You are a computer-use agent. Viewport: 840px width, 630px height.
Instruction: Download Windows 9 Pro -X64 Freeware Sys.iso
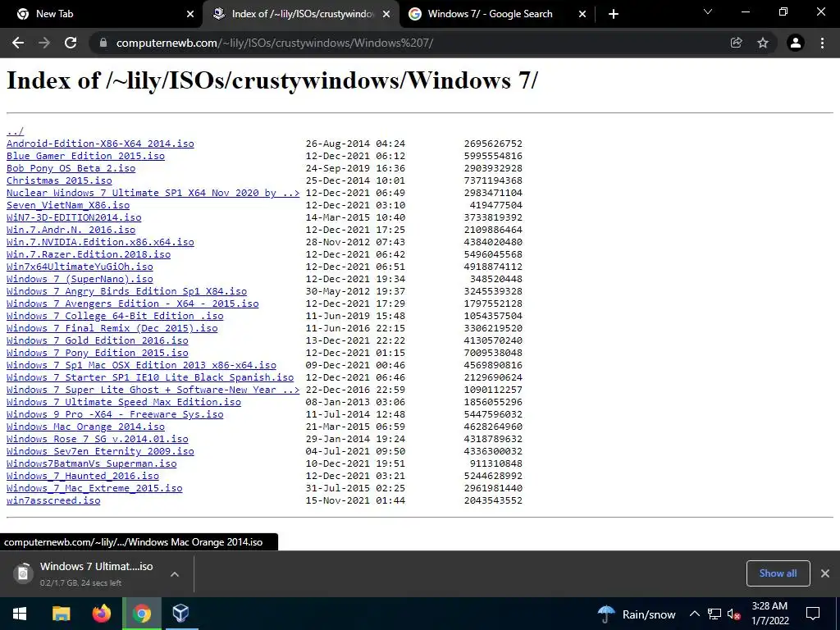115,414
